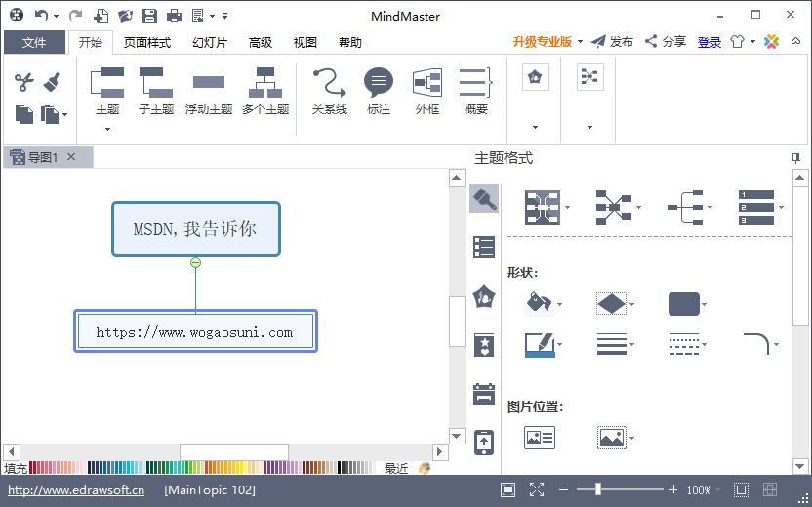This screenshot has height=507, width=812.
Task: Save the map with the floppy disk icon
Action: (149, 16)
